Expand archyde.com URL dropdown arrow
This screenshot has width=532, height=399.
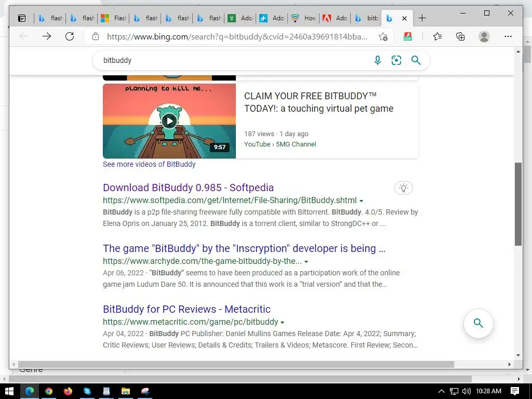coord(306,262)
